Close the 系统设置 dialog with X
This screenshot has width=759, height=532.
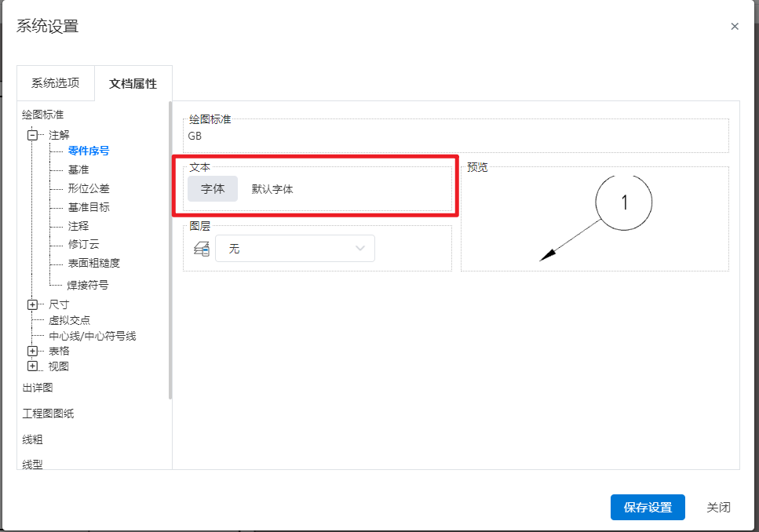tap(735, 26)
